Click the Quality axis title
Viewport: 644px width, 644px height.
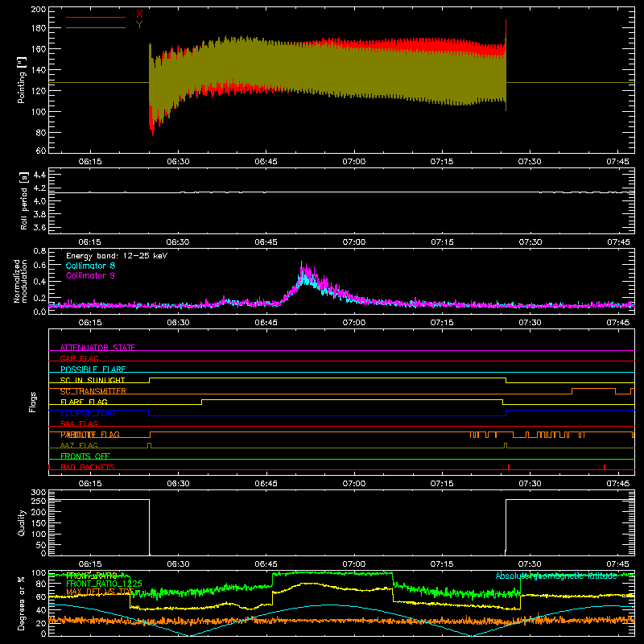pos(22,522)
